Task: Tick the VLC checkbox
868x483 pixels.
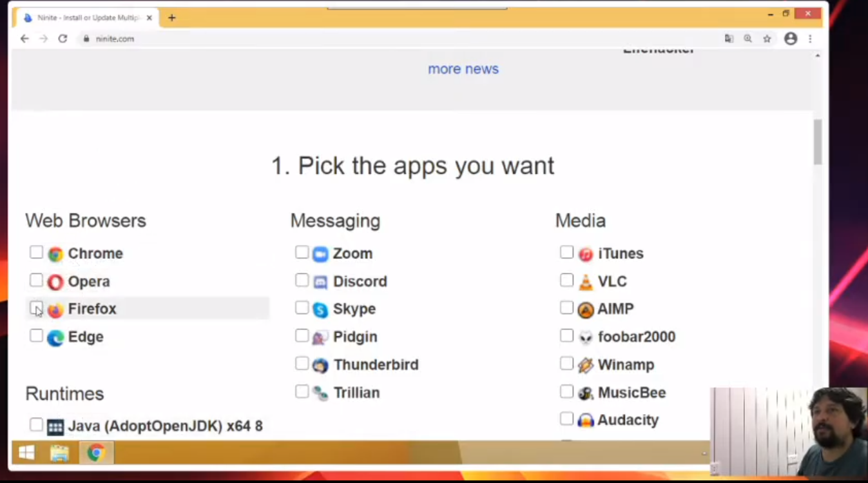Action: coord(566,280)
